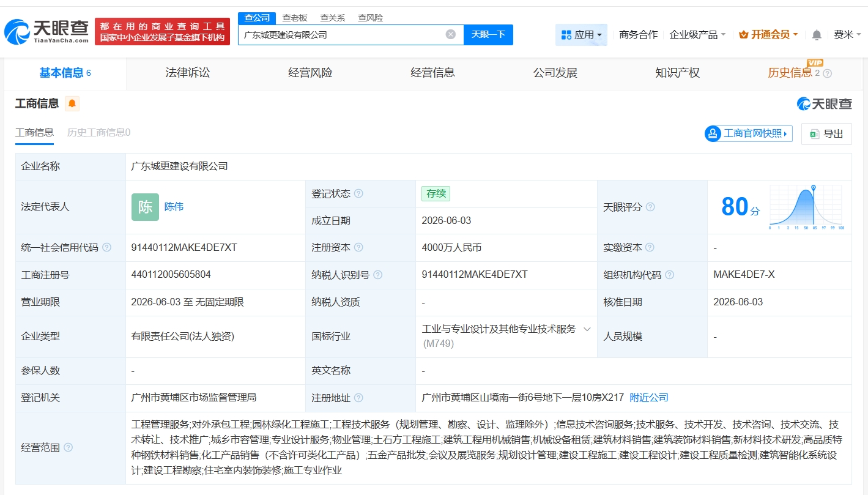The height and width of the screenshot is (495, 868).
Task: Select the 查风险 search tab
Action: coord(371,18)
